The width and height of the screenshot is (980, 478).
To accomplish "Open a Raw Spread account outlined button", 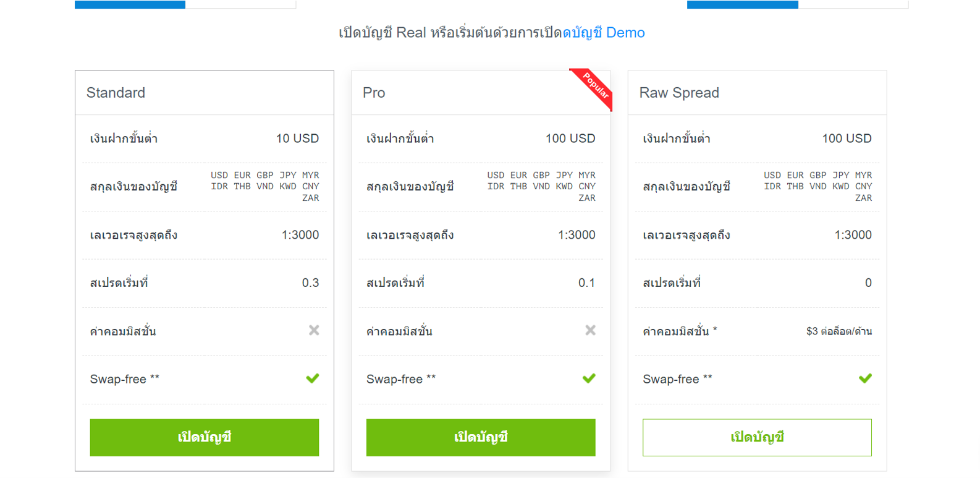I will click(757, 437).
